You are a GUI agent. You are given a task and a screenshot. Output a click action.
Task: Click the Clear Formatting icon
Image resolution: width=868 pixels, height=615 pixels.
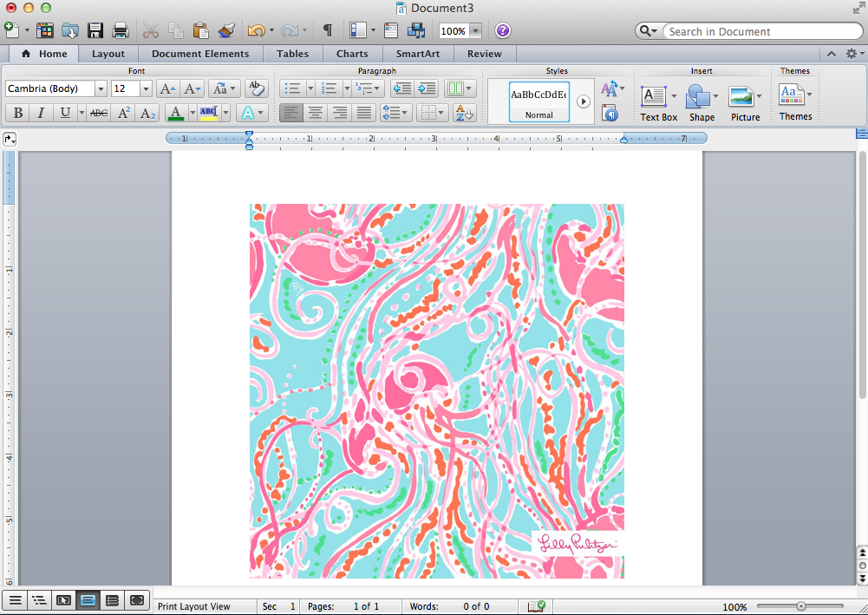click(256, 88)
